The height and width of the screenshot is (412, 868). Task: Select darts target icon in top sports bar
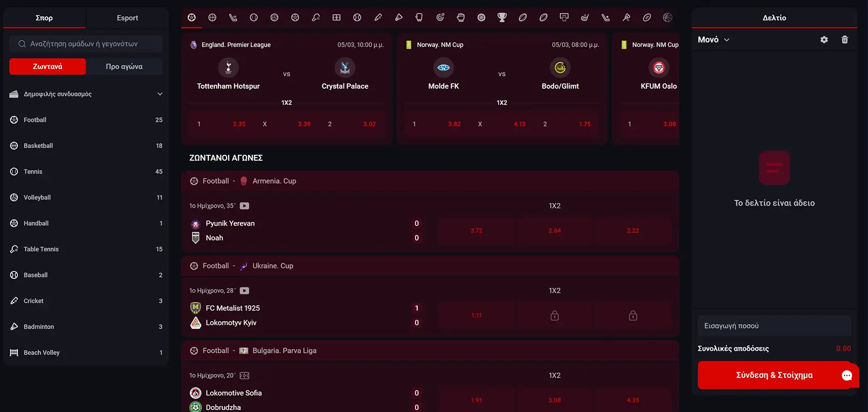click(x=440, y=17)
